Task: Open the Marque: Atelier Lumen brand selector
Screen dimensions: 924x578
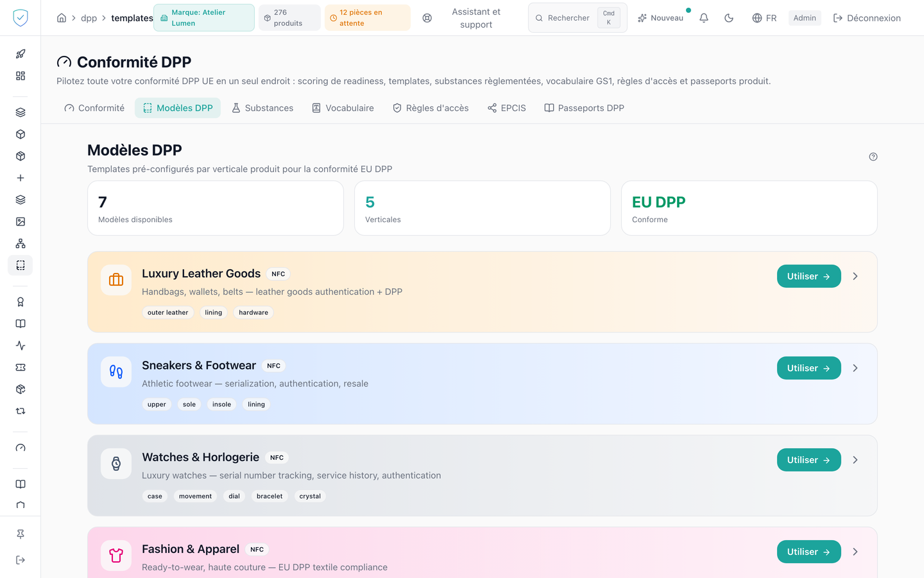Action: click(204, 18)
